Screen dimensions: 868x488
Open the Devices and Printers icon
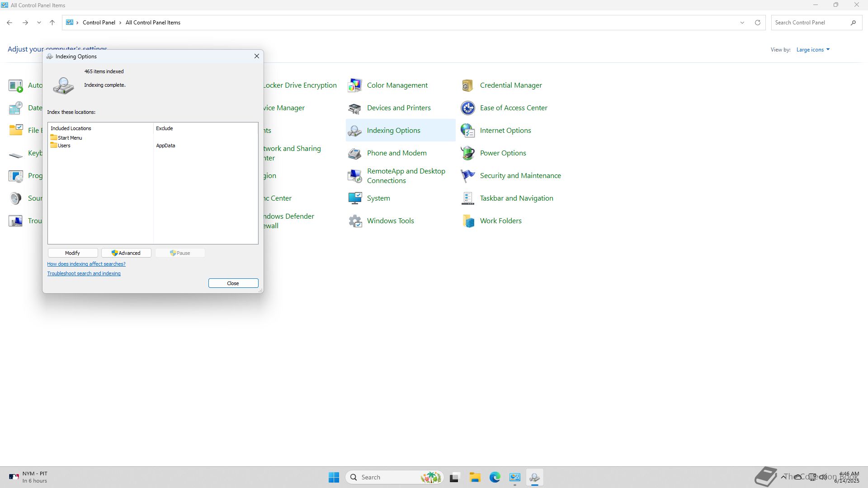point(355,108)
